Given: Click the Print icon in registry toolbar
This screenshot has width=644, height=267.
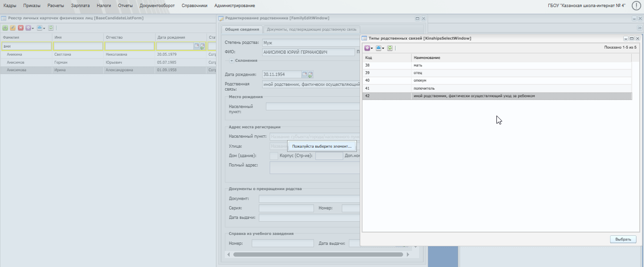Looking at the screenshot, I should click(x=40, y=28).
